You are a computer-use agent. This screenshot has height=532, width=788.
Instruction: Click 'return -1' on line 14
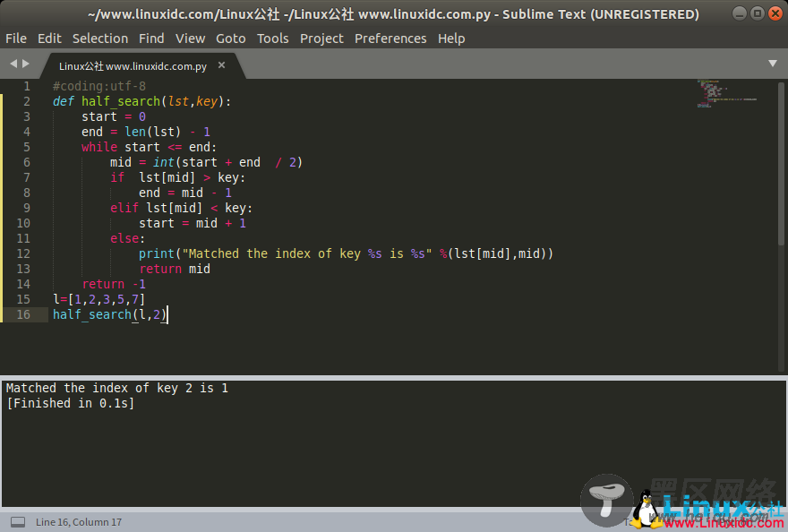pyautogui.click(x=114, y=284)
